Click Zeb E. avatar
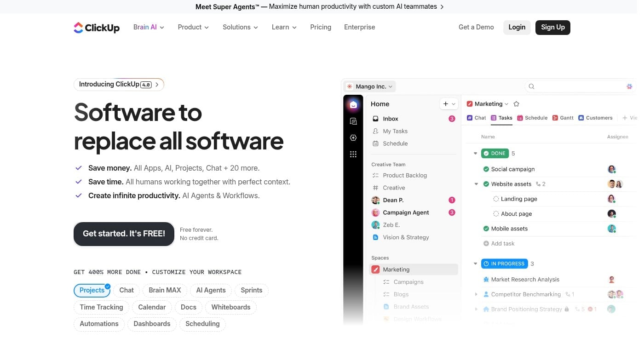Image resolution: width=644 pixels, height=338 pixels. click(x=375, y=225)
